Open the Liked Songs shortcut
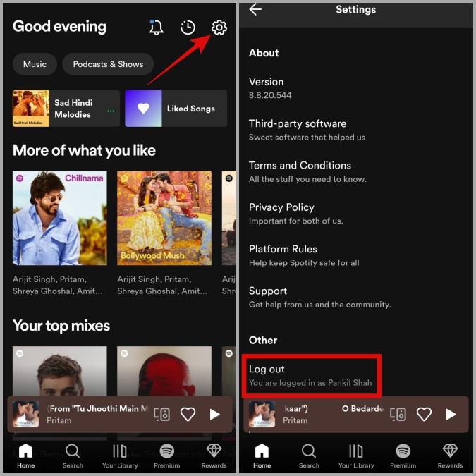 coord(176,109)
